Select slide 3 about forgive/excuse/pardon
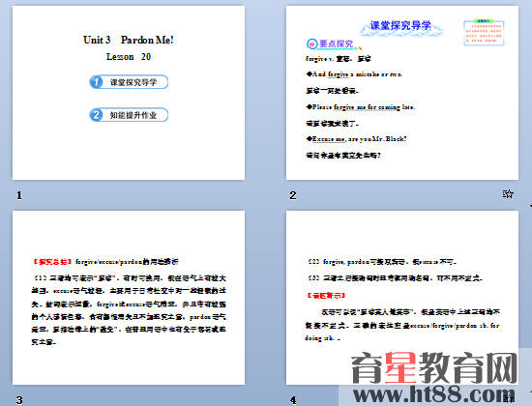This screenshot has height=406, width=532. point(129,298)
